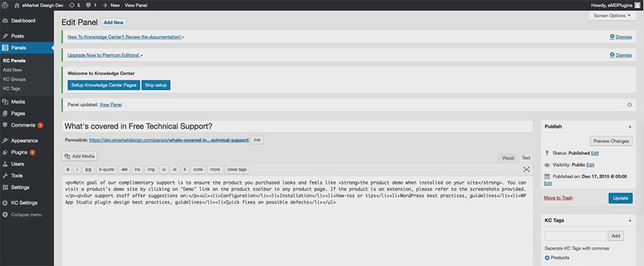Click the ul quicktag button

click(x=164, y=169)
